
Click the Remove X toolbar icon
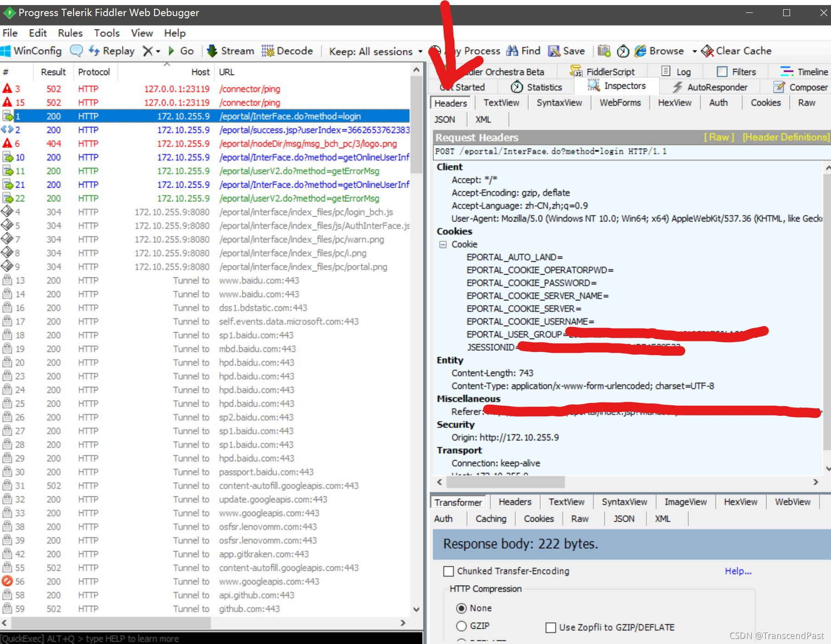click(x=147, y=51)
